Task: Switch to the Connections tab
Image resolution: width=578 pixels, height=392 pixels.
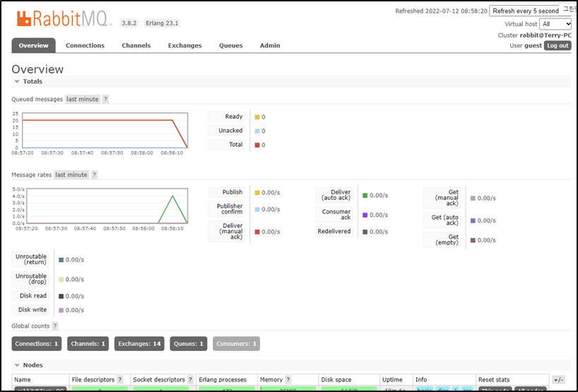Action: pos(85,45)
